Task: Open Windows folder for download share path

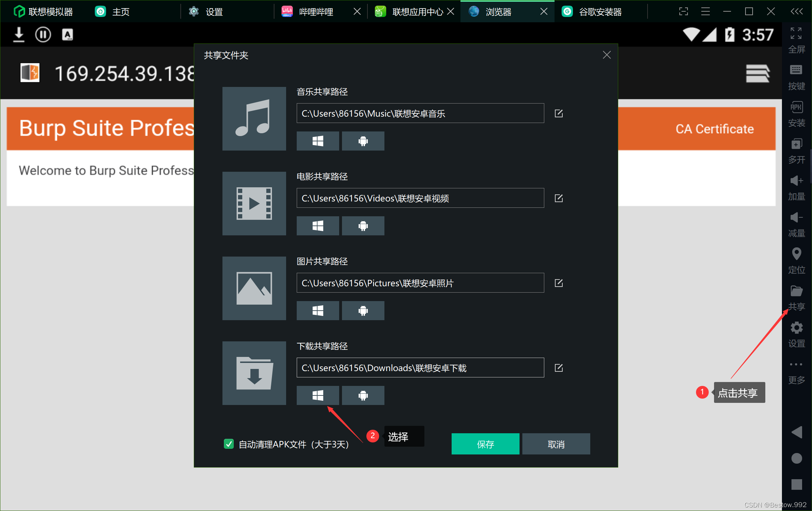Action: (x=318, y=395)
